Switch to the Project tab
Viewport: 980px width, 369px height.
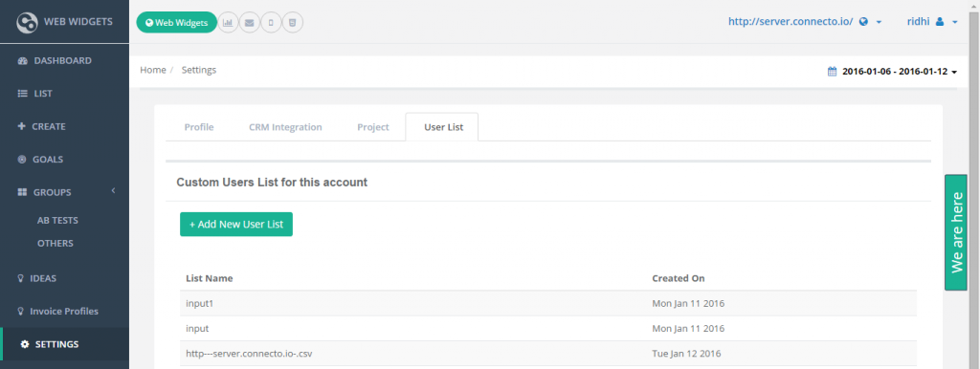click(x=373, y=127)
